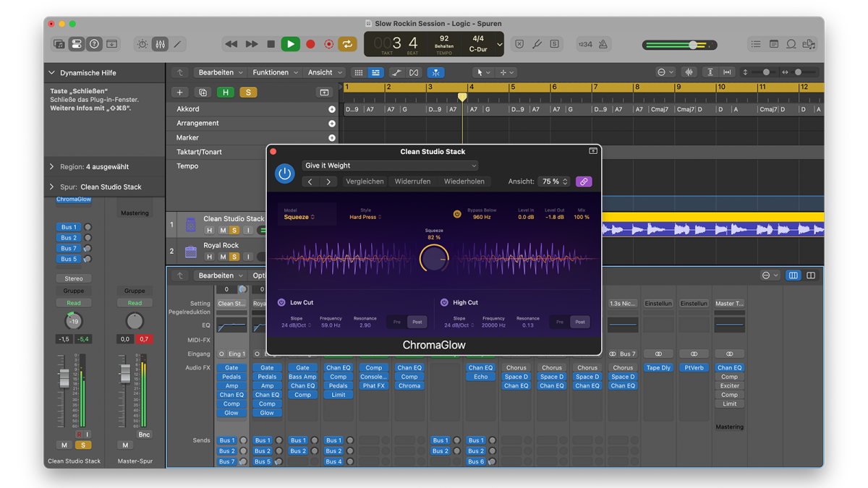
Task: Toggle the Automation curve button in the tracks toolbar
Action: (396, 72)
